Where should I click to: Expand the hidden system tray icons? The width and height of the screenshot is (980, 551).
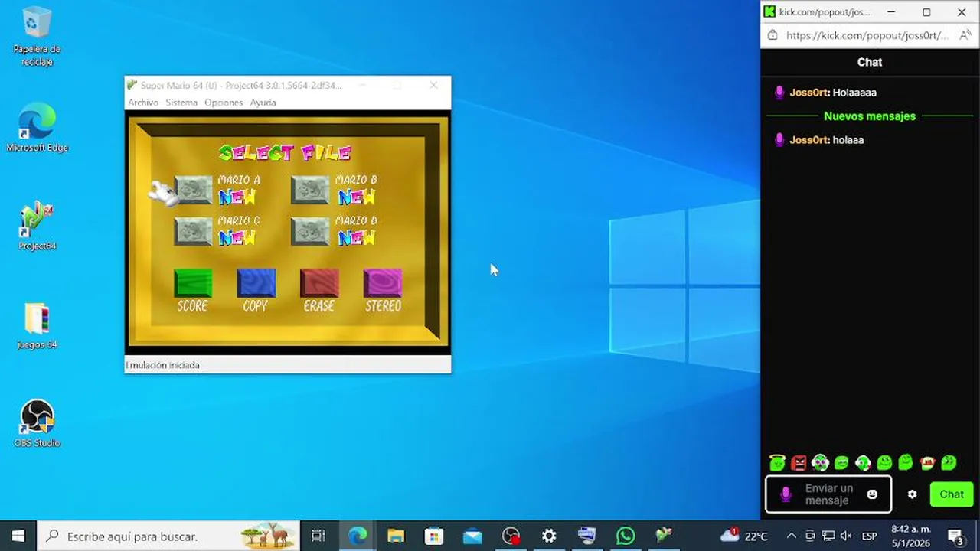(791, 536)
